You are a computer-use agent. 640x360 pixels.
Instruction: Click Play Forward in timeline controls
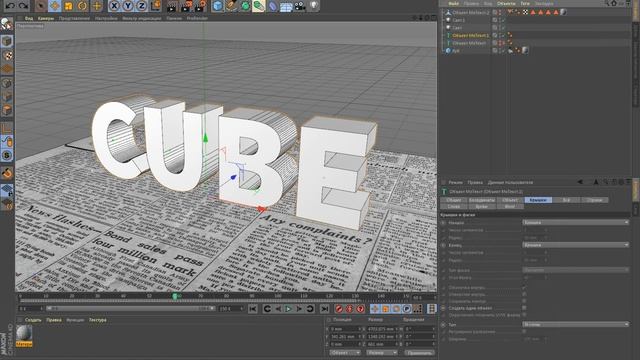288,309
